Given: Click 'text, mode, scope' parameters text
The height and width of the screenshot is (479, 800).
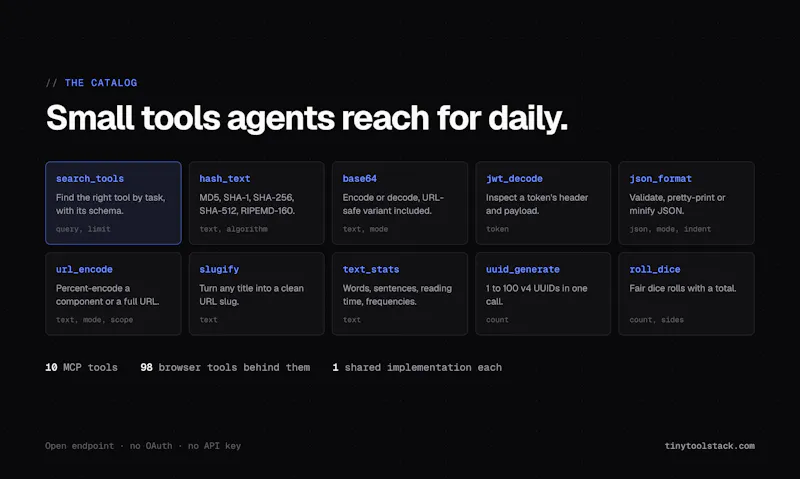Looking at the screenshot, I should (94, 320).
